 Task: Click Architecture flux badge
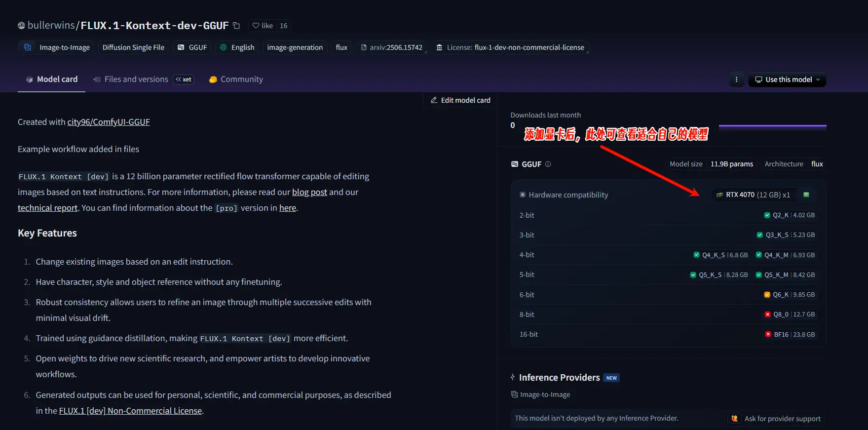coord(793,164)
